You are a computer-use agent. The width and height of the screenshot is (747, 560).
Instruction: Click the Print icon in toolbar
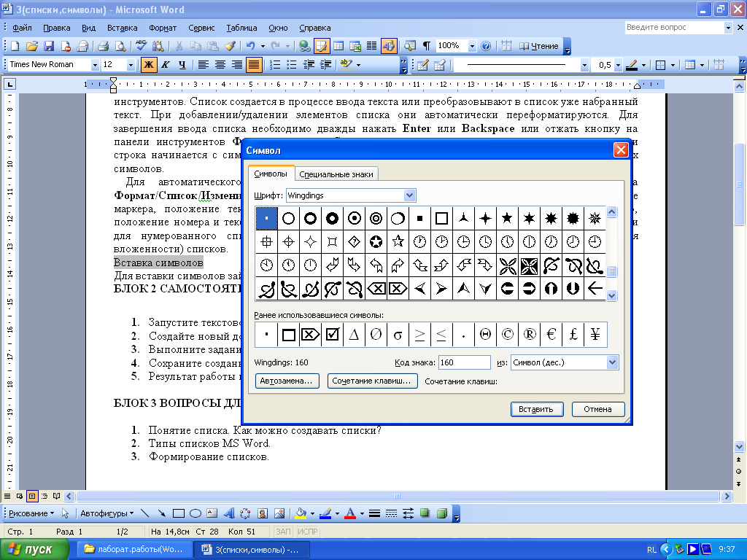[103, 46]
